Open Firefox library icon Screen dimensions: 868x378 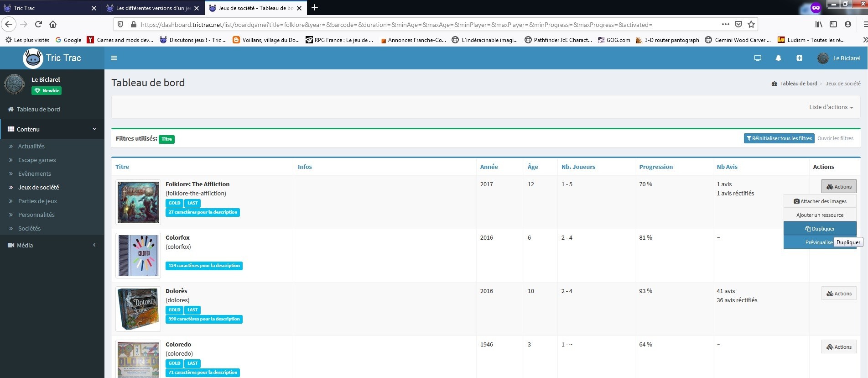(x=819, y=24)
